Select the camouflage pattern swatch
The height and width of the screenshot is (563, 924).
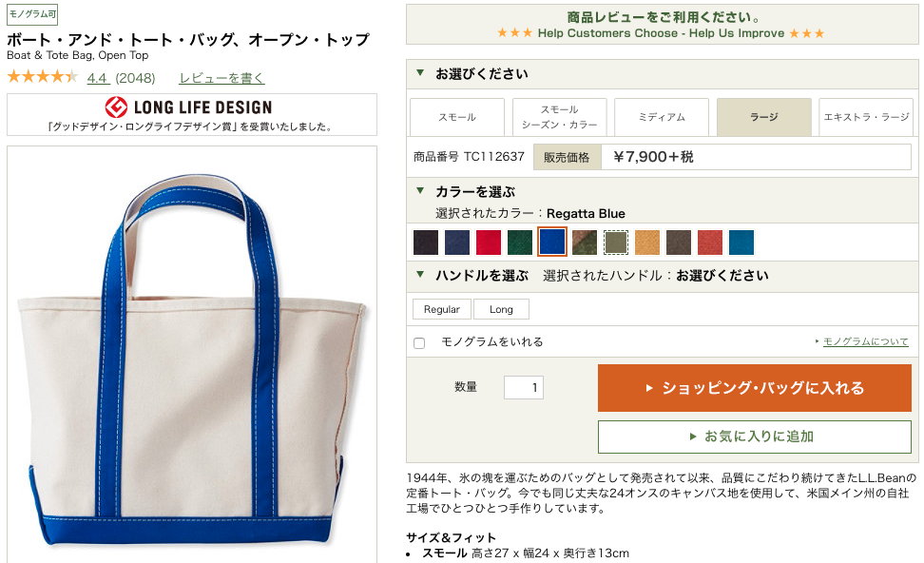click(584, 243)
